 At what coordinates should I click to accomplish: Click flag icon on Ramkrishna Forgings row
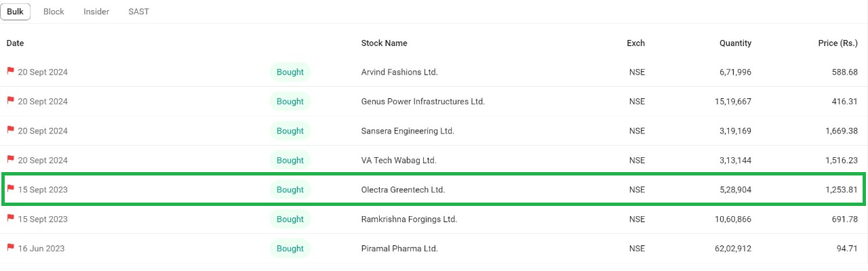click(10, 219)
